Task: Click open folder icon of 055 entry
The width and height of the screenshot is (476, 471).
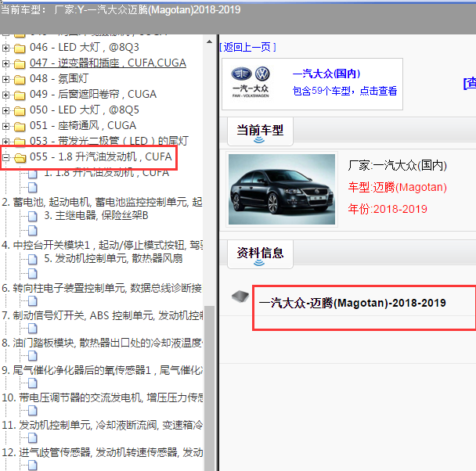Action: pos(20,158)
